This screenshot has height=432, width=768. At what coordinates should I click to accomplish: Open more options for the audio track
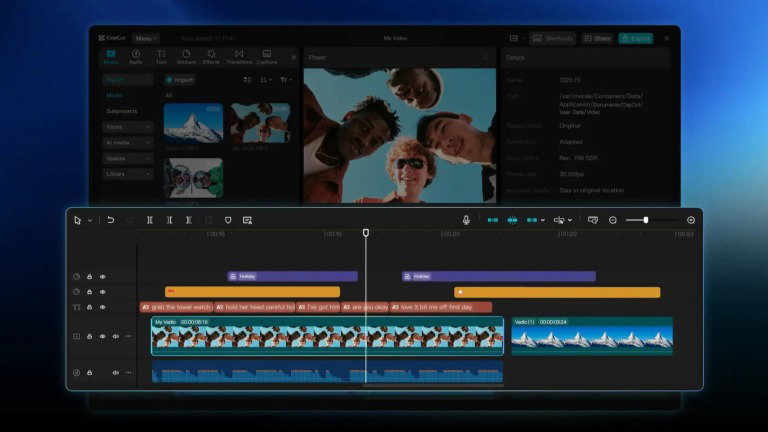coord(128,373)
